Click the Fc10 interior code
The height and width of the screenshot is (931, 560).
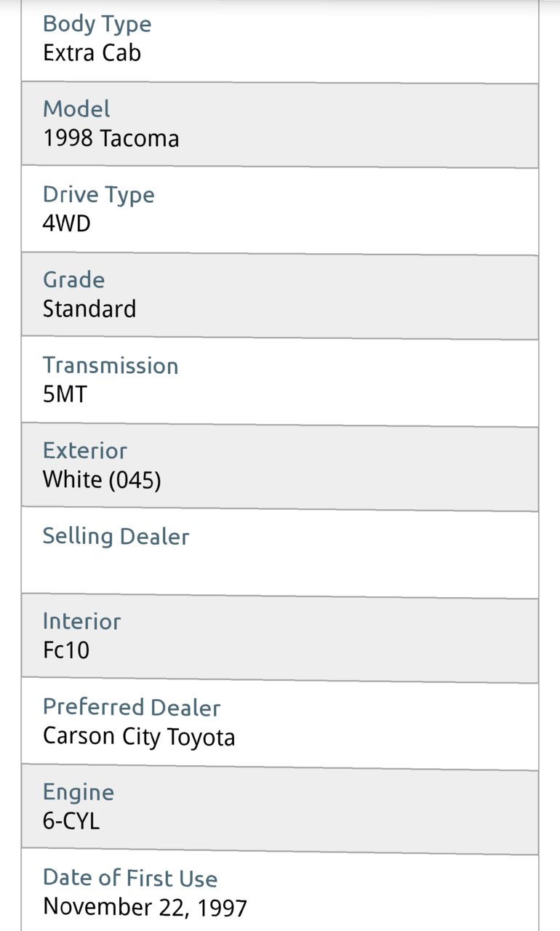[66, 650]
